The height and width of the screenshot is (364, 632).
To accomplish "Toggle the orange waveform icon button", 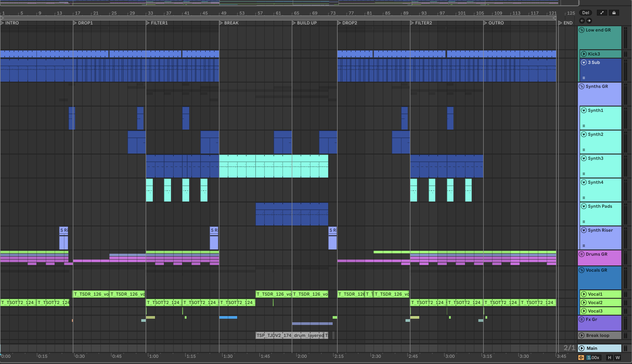I will (x=581, y=358).
